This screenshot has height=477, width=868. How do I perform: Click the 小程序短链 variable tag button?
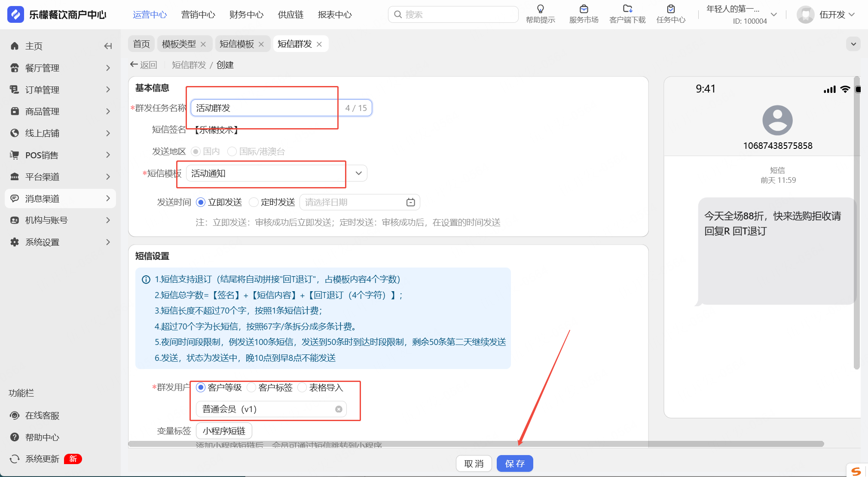click(x=224, y=431)
